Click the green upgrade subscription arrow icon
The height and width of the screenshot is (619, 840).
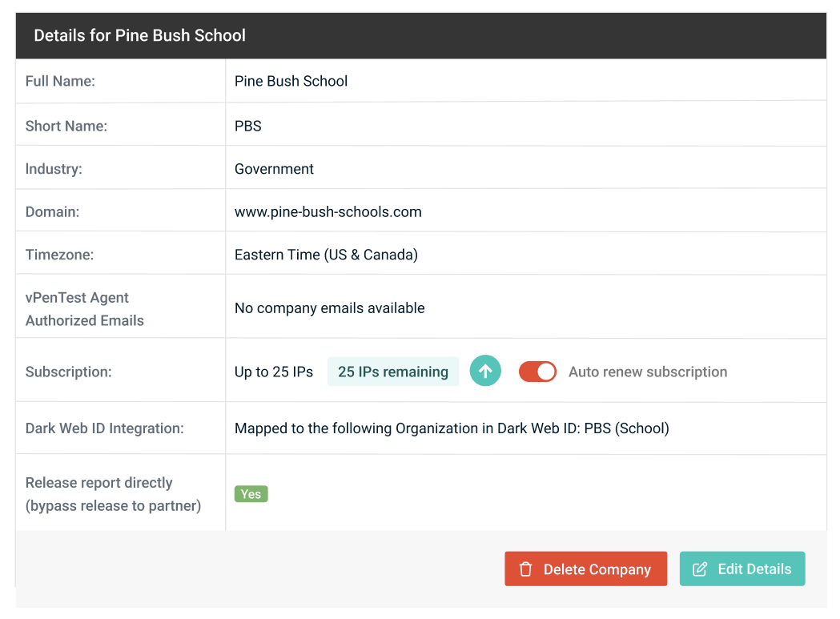[485, 372]
